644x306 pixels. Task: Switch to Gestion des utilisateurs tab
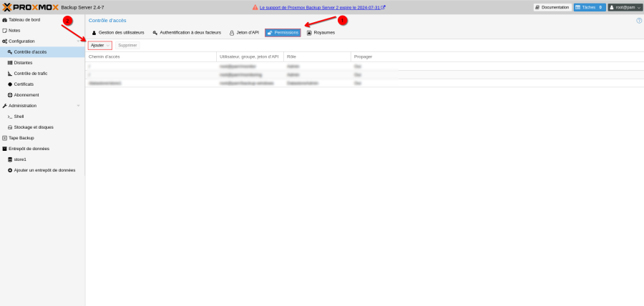click(118, 32)
